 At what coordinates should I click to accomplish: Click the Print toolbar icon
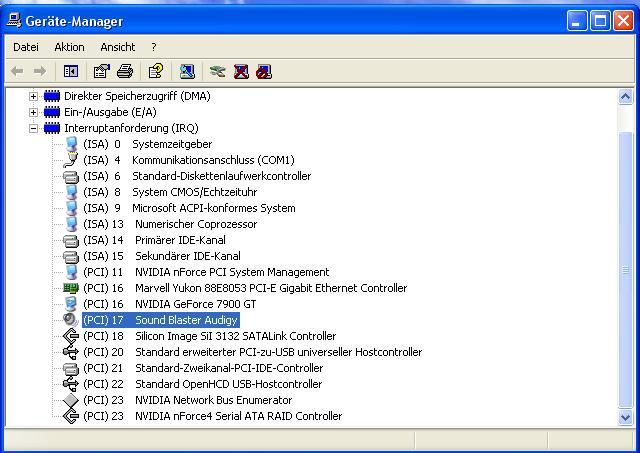pyautogui.click(x=125, y=71)
